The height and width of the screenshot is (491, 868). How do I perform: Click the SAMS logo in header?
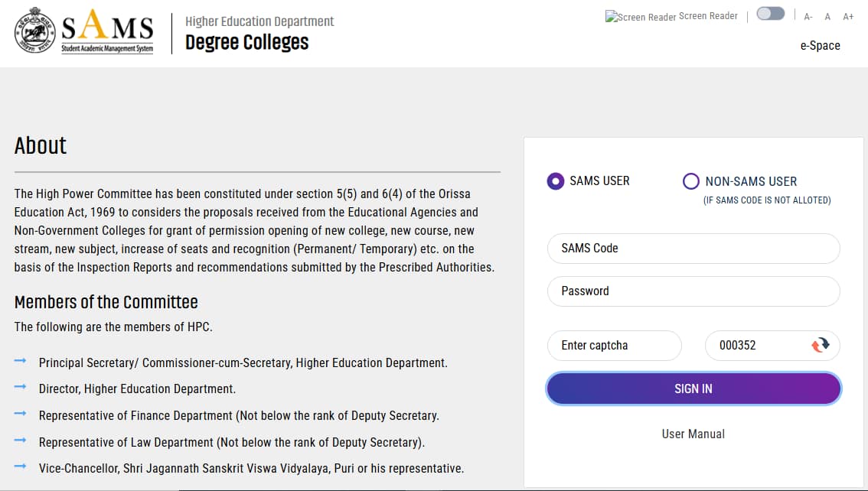pyautogui.click(x=107, y=31)
